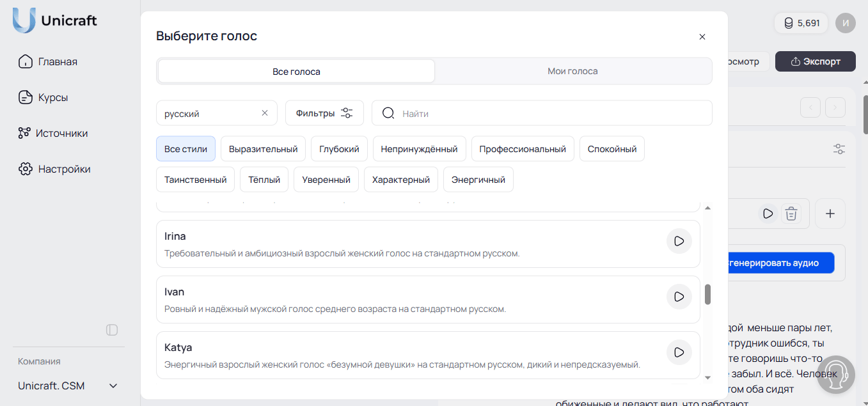Open the support headset chat widget

tap(836, 375)
